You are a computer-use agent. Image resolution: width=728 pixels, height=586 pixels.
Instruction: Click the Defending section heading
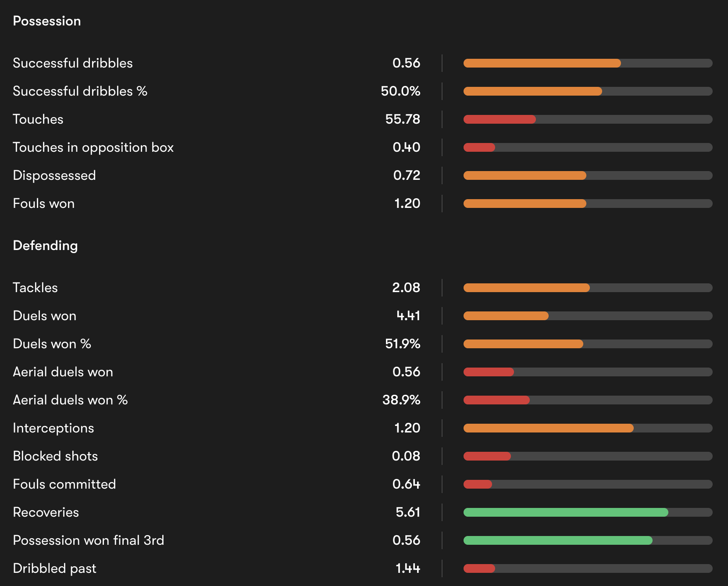click(x=45, y=246)
